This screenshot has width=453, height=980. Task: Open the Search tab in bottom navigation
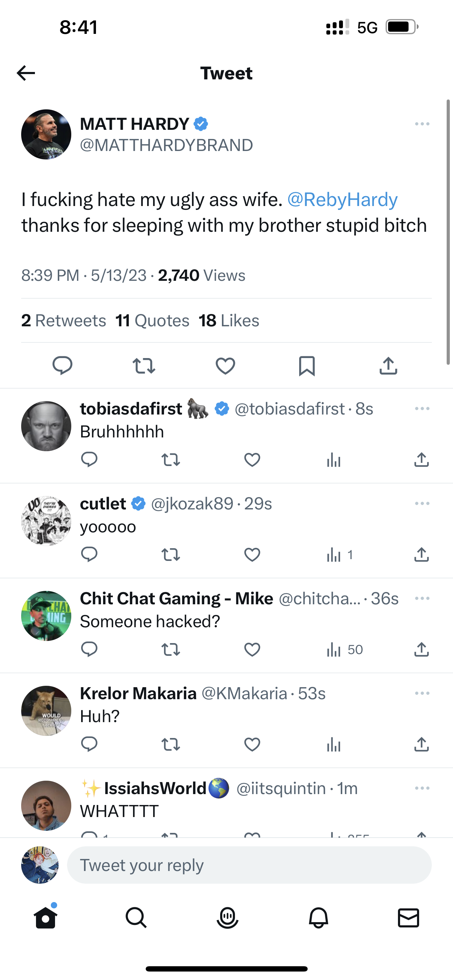coord(136,918)
